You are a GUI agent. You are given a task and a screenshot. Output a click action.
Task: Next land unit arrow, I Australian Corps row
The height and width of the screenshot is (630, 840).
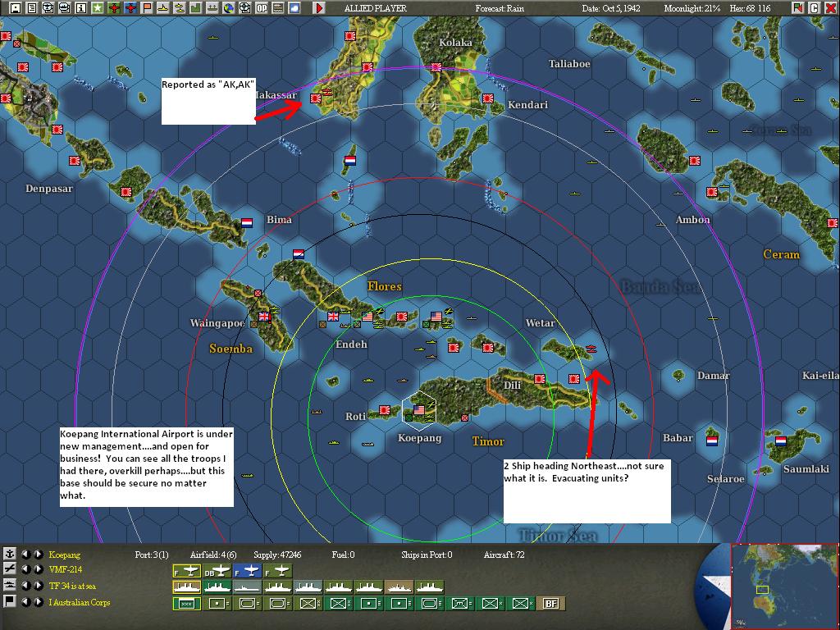coord(38,601)
